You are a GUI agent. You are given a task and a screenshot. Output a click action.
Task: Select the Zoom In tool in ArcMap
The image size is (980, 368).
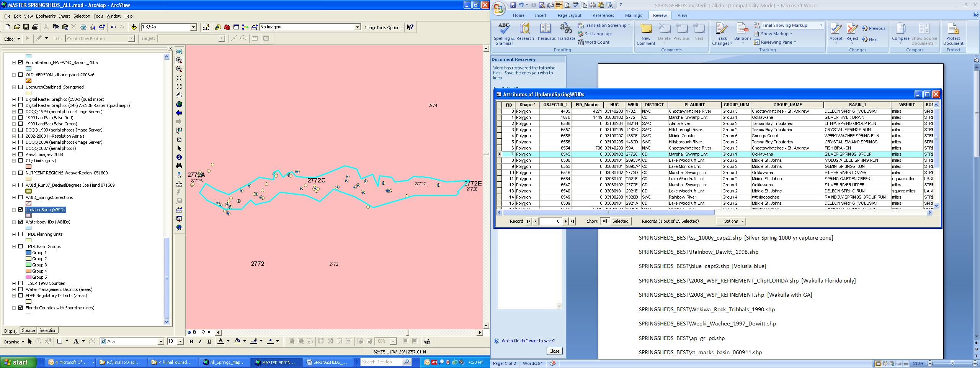(x=179, y=60)
